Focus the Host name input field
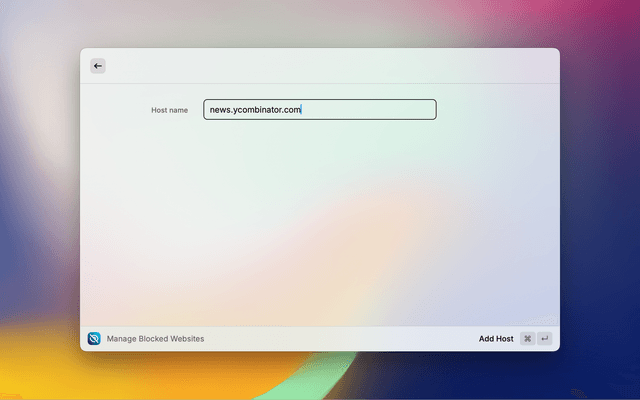Screen dimensions: 640x400 pyautogui.click(x=319, y=110)
